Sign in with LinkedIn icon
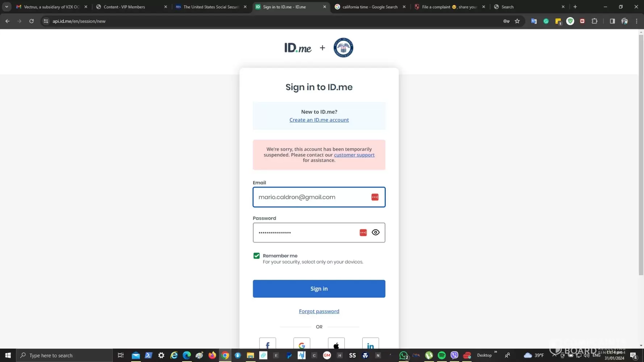 371,343
